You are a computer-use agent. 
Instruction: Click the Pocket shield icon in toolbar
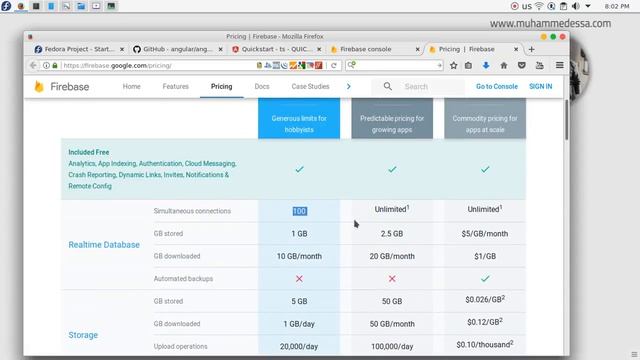pos(522,65)
